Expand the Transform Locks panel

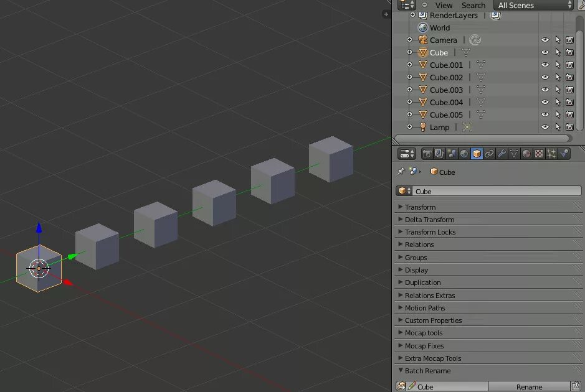(488, 231)
